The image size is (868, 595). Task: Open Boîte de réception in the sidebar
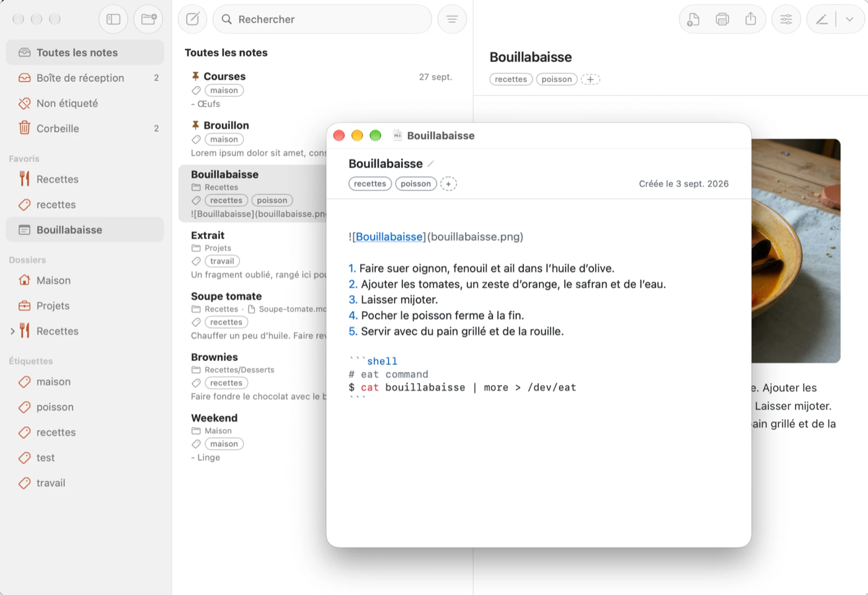coord(85,78)
